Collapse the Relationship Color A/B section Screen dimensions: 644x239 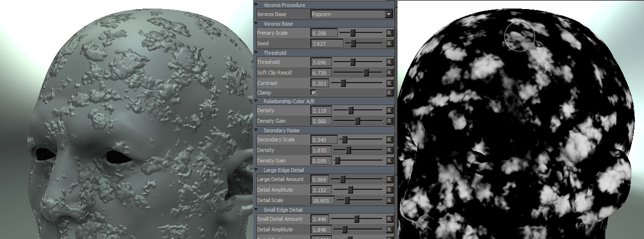click(259, 101)
